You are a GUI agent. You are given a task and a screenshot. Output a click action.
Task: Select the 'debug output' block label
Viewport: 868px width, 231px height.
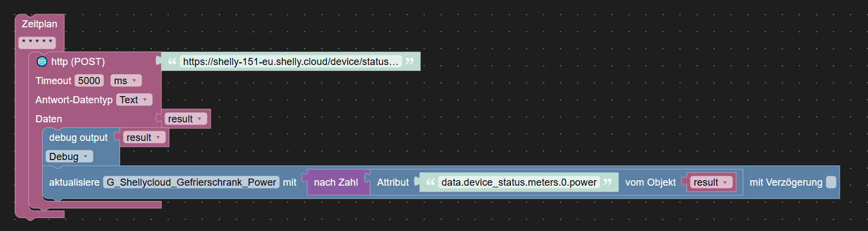(78, 138)
